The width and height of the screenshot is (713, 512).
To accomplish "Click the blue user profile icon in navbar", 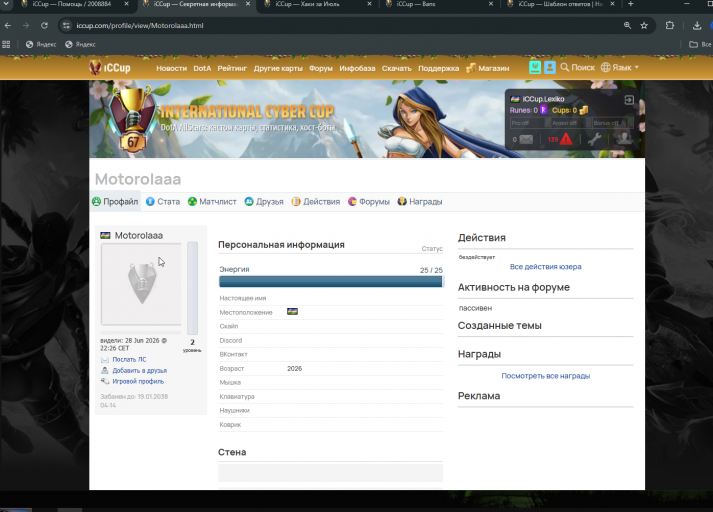I will coord(550,67).
